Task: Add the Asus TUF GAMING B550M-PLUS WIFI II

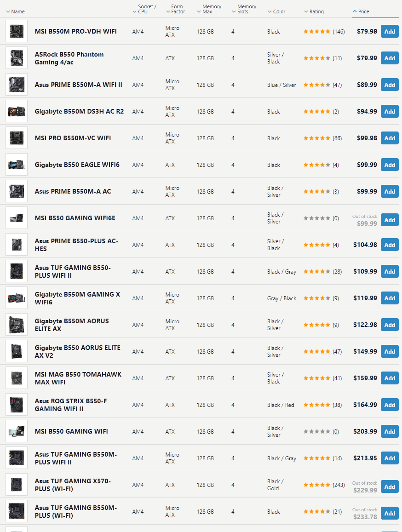Action: 390,458
